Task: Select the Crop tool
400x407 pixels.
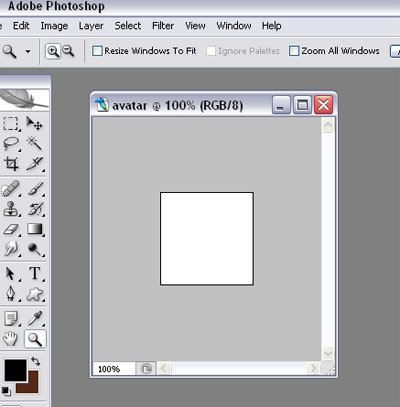Action: point(11,164)
